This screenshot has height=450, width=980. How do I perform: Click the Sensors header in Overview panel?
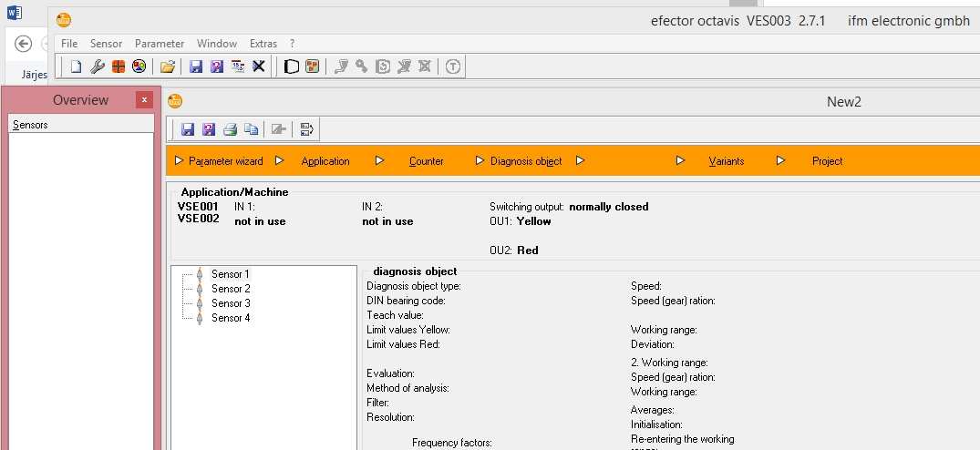click(81, 125)
